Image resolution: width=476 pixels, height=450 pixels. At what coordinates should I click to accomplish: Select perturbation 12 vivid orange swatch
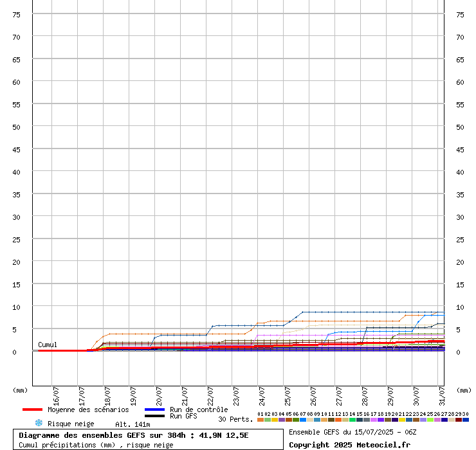click(x=338, y=420)
